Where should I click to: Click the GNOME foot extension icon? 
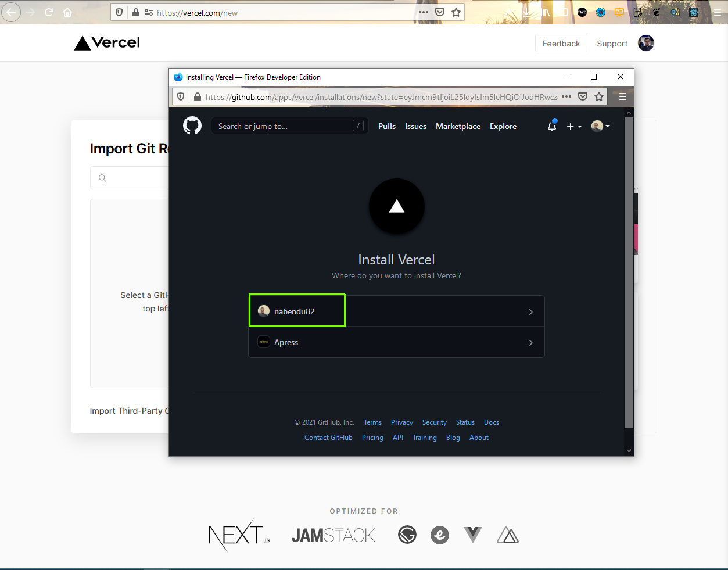[x=657, y=12]
